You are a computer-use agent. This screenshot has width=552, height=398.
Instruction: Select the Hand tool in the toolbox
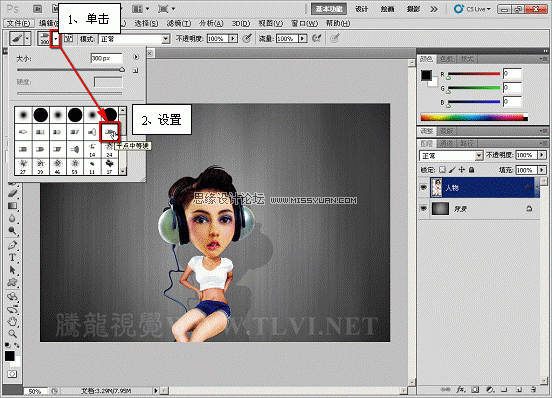pyautogui.click(x=12, y=321)
